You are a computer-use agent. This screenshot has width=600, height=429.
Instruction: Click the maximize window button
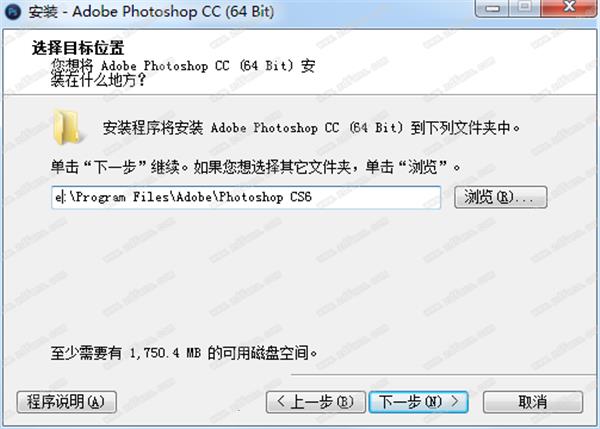[x=525, y=8]
